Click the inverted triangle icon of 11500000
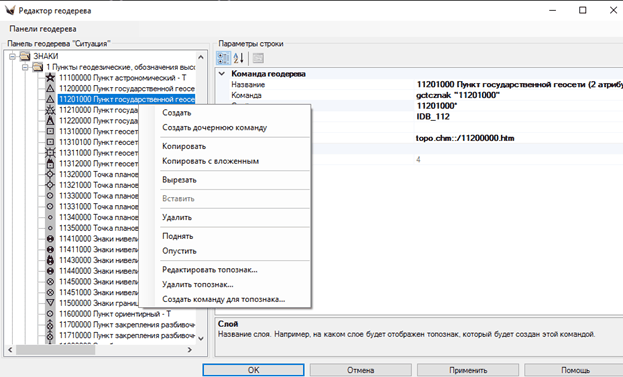Screen dimensions: 623x377 50,303
